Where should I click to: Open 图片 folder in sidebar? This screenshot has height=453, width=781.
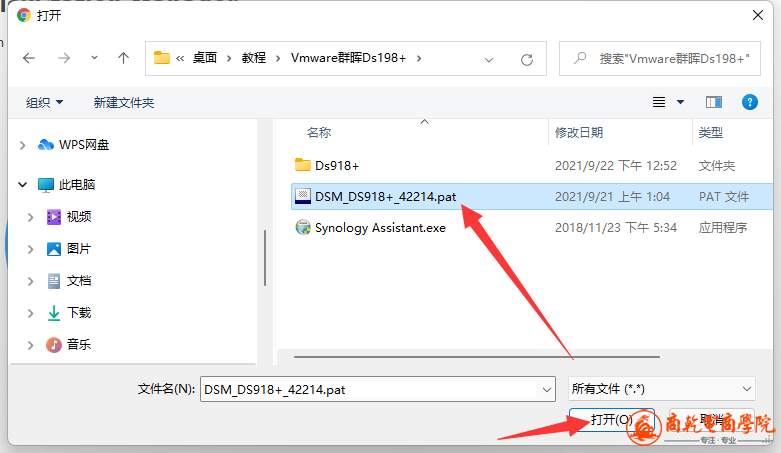79,249
